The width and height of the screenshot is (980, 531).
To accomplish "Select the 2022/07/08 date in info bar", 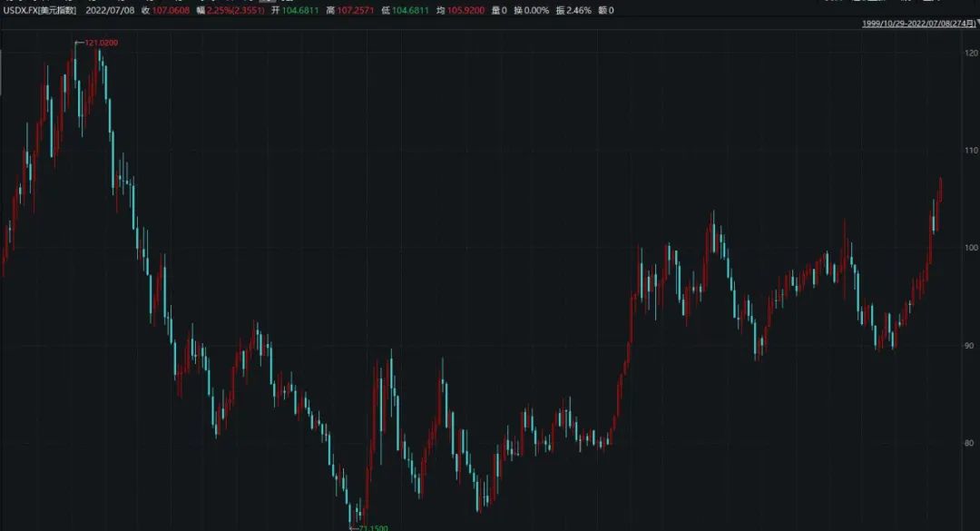I will pos(109,10).
